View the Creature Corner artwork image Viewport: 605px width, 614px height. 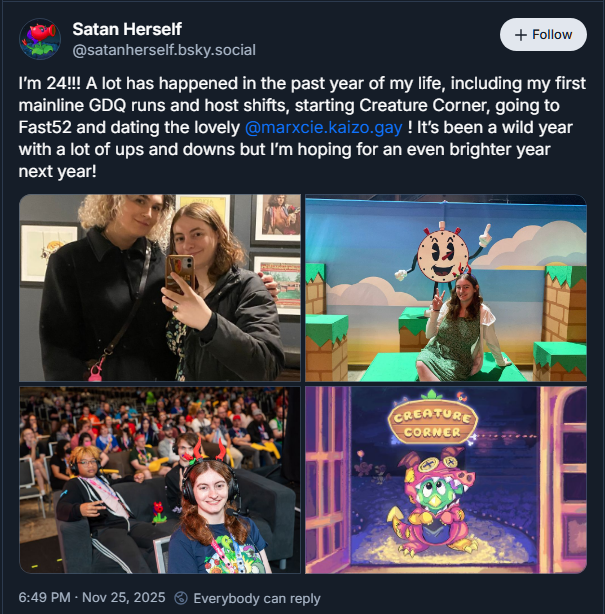click(446, 480)
